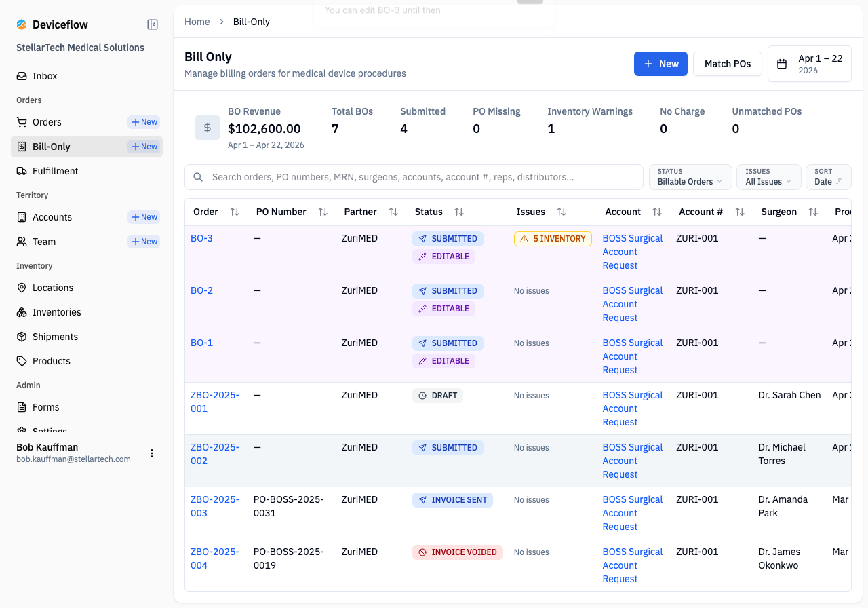This screenshot has height=608, width=868.
Task: Sort table by Order column arrows
Action: tap(235, 212)
